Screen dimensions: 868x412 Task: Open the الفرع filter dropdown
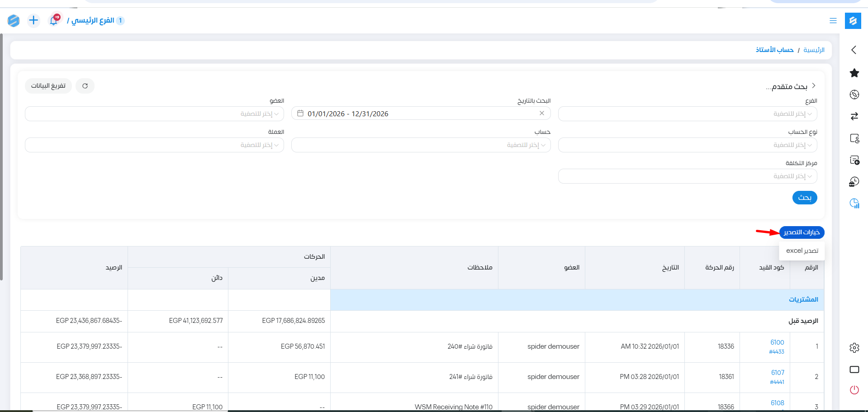[687, 114]
